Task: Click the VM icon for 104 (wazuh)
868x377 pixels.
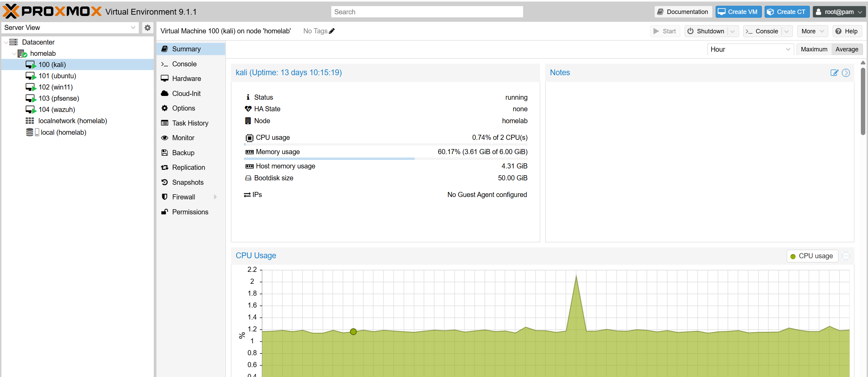Action: click(x=31, y=110)
